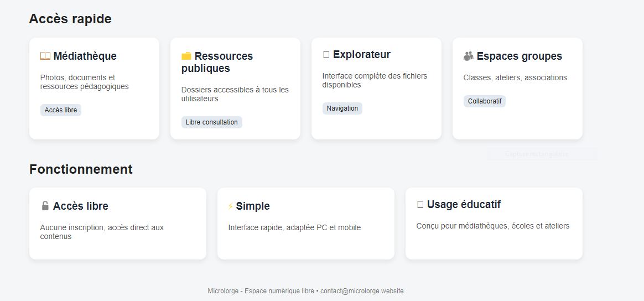Screen dimensions: 644x301
Task: Click the Libre consultation badge
Action: click(x=211, y=122)
